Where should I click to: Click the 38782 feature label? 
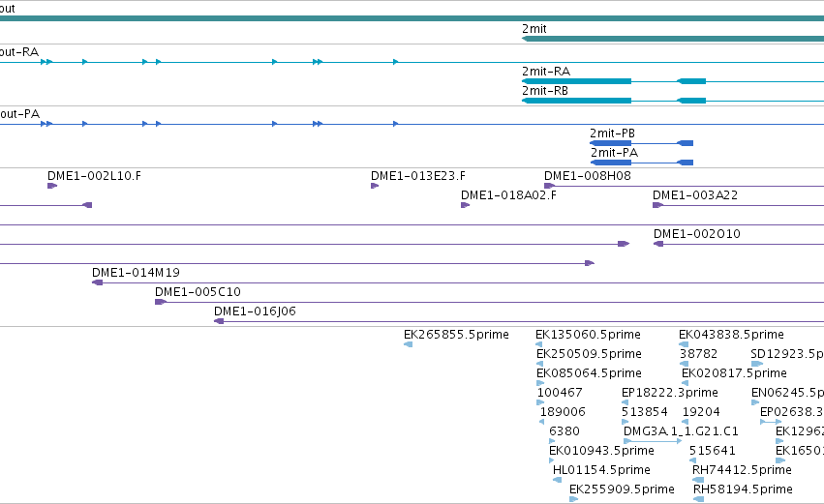[x=698, y=354]
